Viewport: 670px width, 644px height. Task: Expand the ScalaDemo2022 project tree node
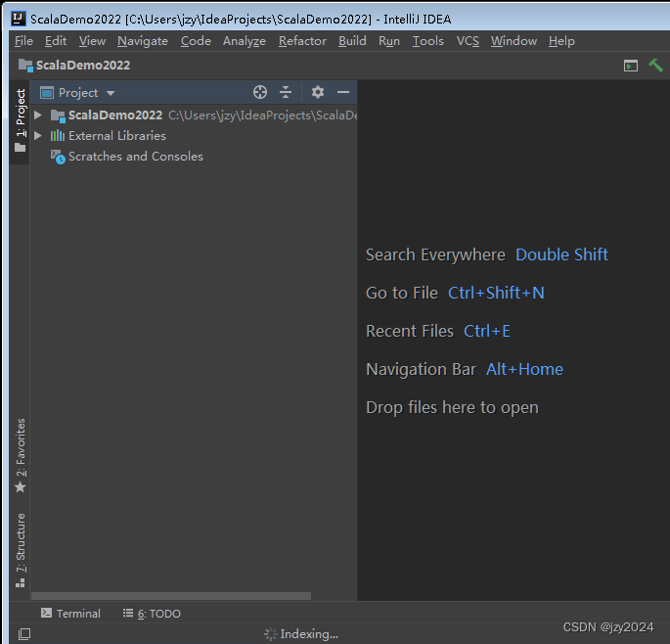point(38,115)
